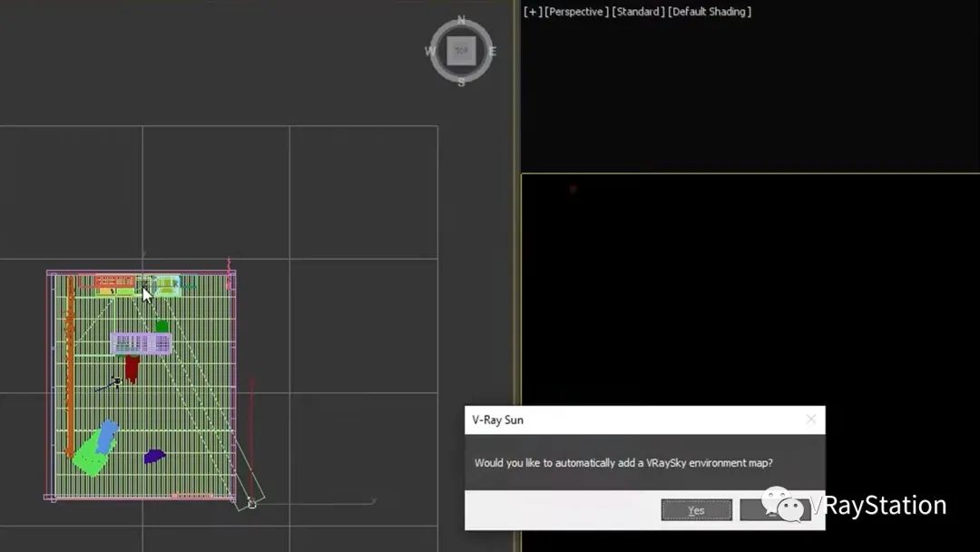Image resolution: width=980 pixels, height=552 pixels.
Task: Select the bright green rotated object
Action: tap(92, 455)
